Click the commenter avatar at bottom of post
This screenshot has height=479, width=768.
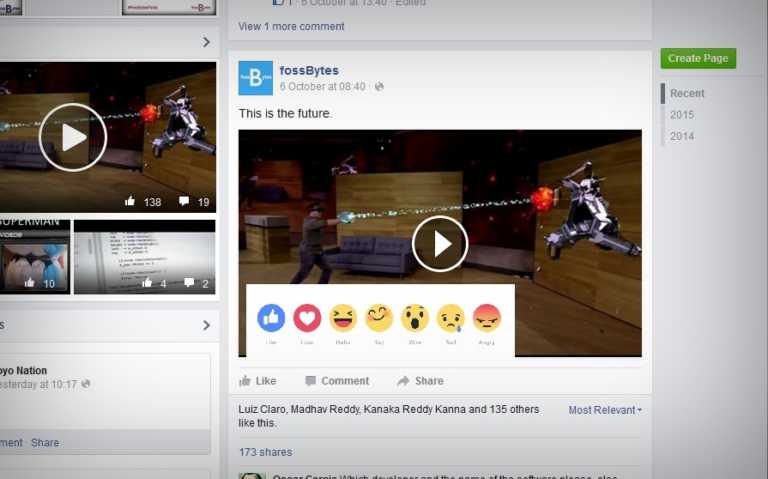tap(252, 476)
